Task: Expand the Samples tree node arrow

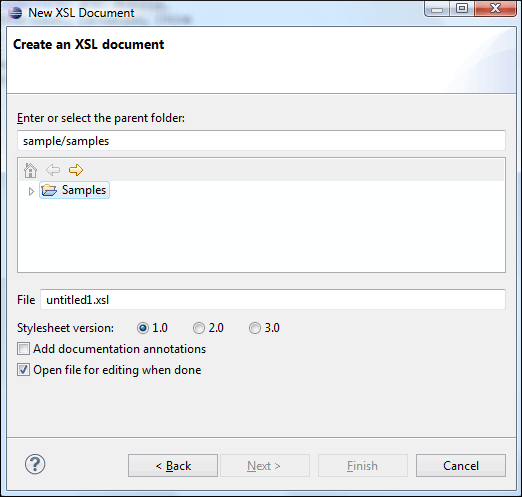Action: 31,191
